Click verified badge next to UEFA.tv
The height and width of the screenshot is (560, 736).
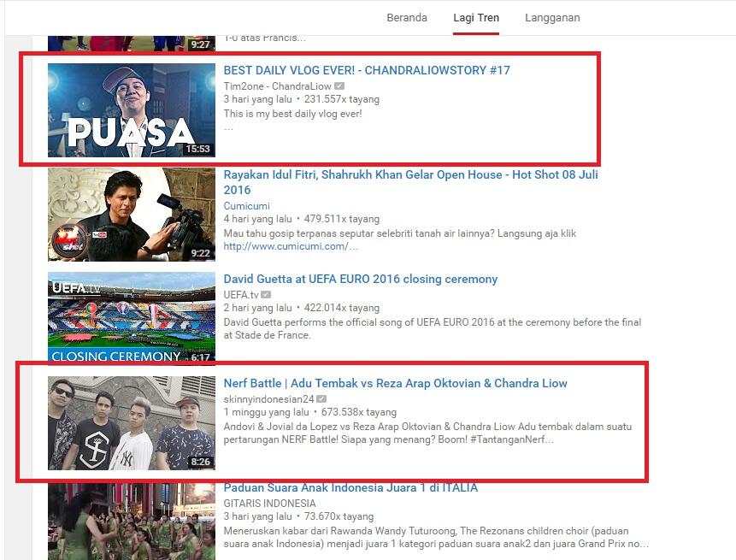pyautogui.click(x=266, y=295)
